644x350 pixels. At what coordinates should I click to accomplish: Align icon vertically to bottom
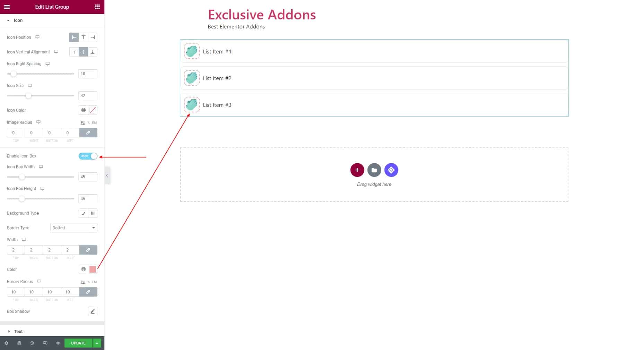click(93, 52)
